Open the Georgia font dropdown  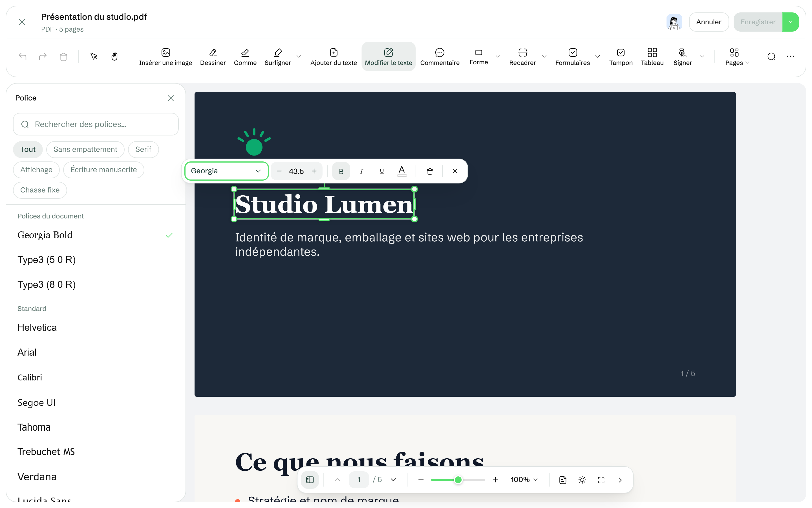226,171
